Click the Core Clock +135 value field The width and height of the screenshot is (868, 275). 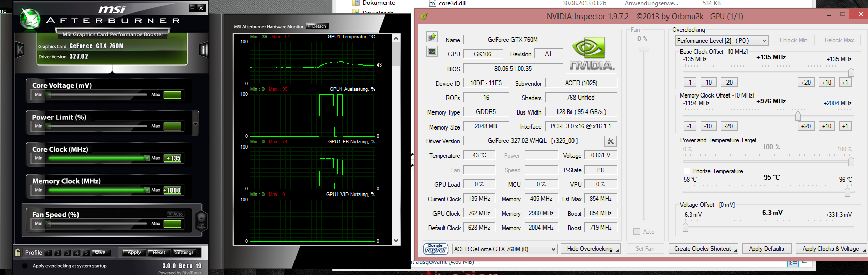[x=173, y=158]
